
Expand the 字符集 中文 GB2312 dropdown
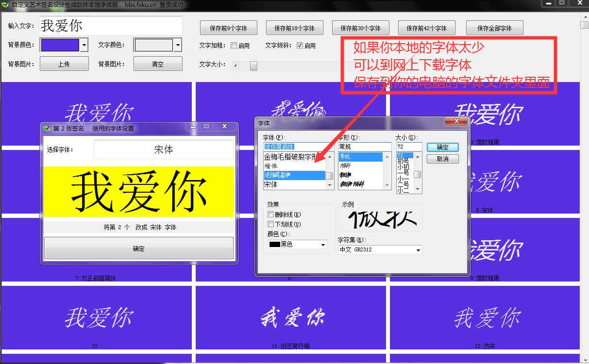coord(418,249)
